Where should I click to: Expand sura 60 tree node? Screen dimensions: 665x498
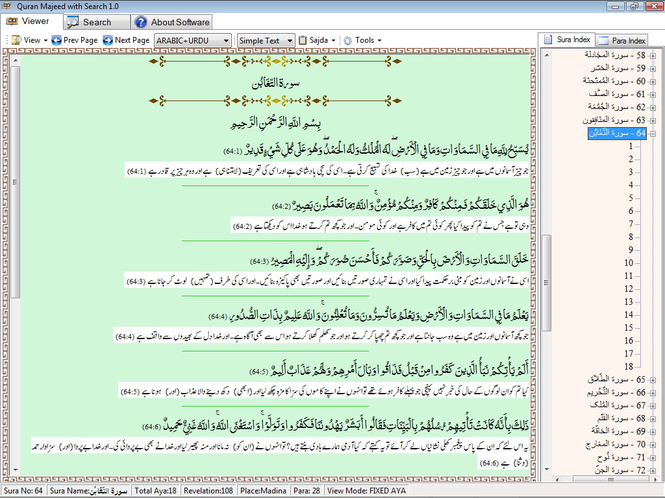coord(653,81)
